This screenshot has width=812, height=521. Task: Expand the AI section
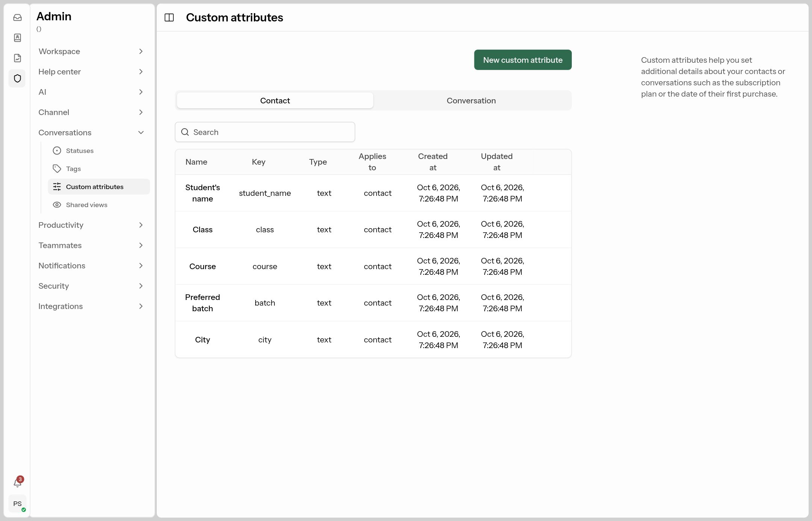pyautogui.click(x=91, y=92)
